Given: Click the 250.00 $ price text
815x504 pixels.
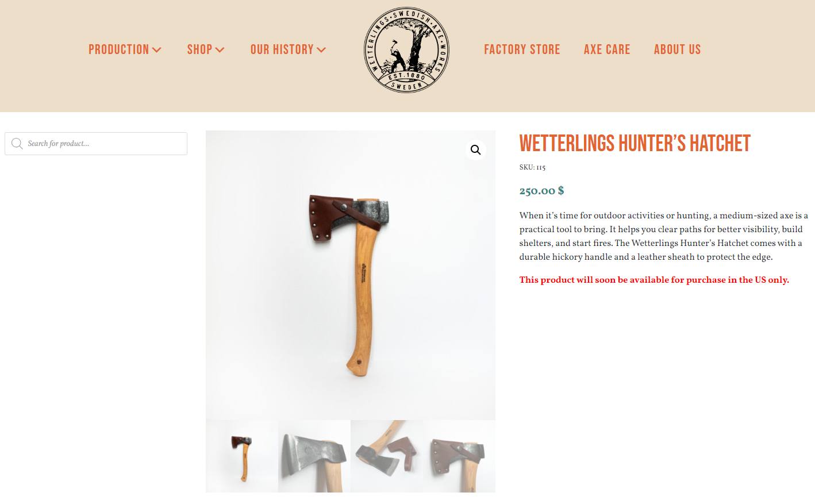Looking at the screenshot, I should pyautogui.click(x=541, y=191).
